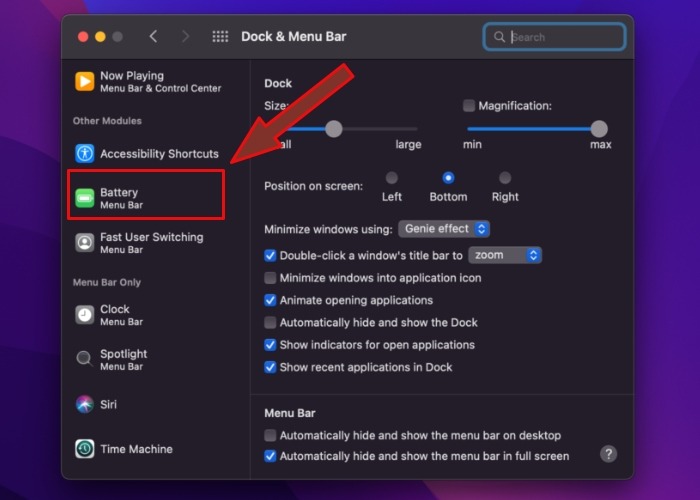Click the Clock icon in sidebar
The image size is (700, 500).
(x=84, y=315)
